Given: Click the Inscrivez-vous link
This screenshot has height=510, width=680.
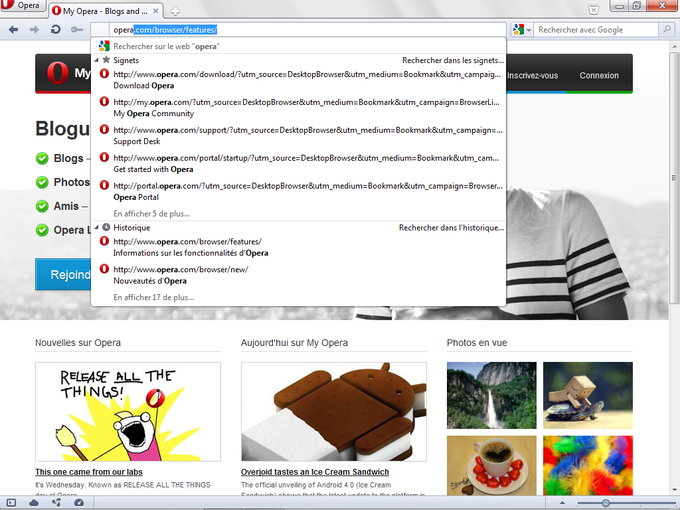Looking at the screenshot, I should (x=533, y=75).
